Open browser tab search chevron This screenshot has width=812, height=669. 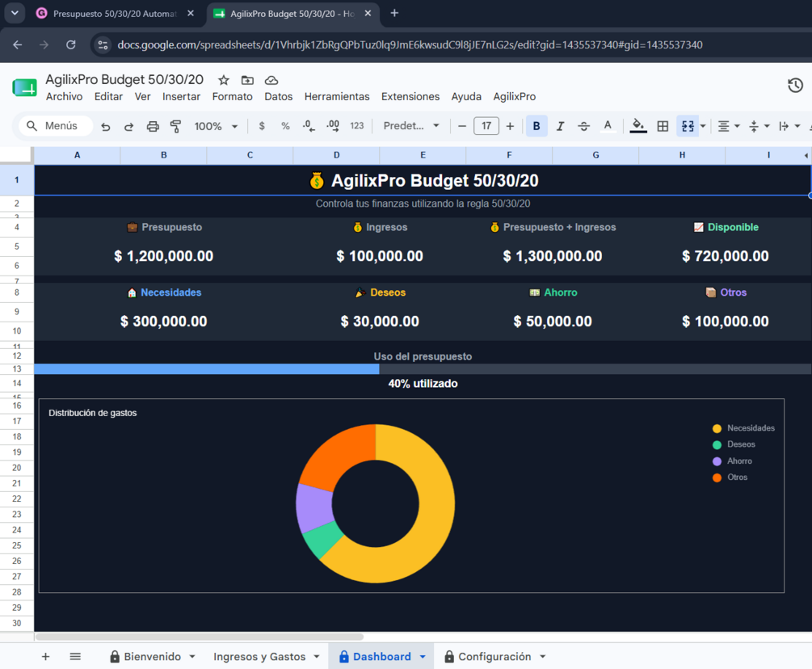coord(15,13)
